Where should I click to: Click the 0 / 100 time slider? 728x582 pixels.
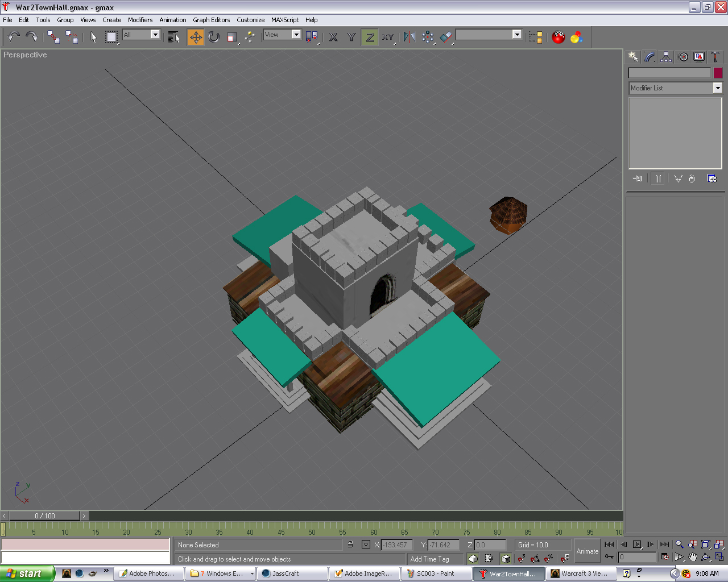pos(44,516)
